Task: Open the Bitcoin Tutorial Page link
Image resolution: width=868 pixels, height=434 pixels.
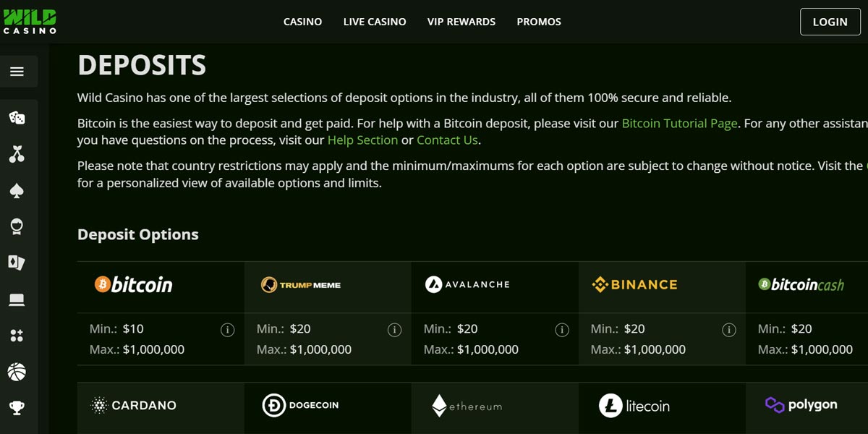Action: (679, 124)
